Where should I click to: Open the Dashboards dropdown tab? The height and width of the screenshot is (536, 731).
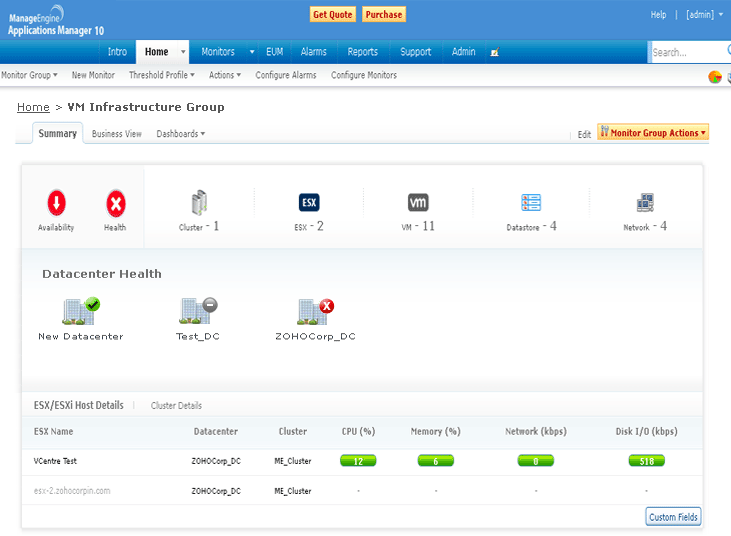tap(180, 134)
